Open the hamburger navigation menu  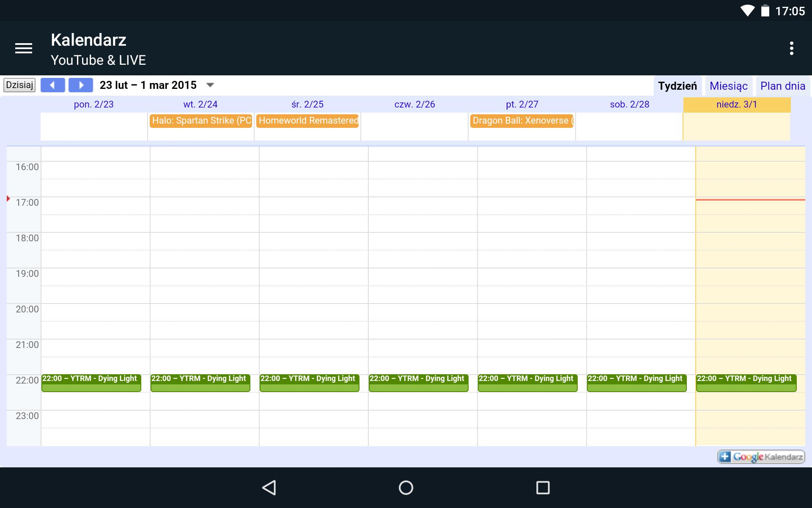pyautogui.click(x=24, y=48)
